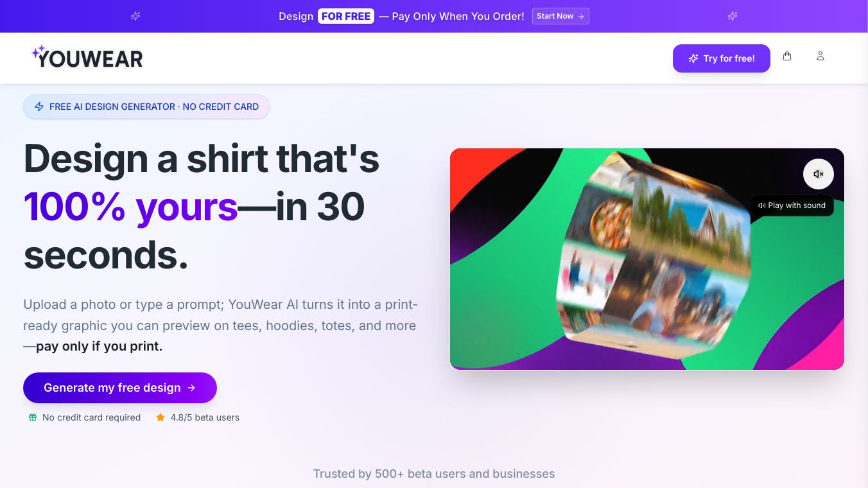Screen dimensions: 868x488
Task: Click the green gift icon
Action: pyautogui.click(x=33, y=417)
